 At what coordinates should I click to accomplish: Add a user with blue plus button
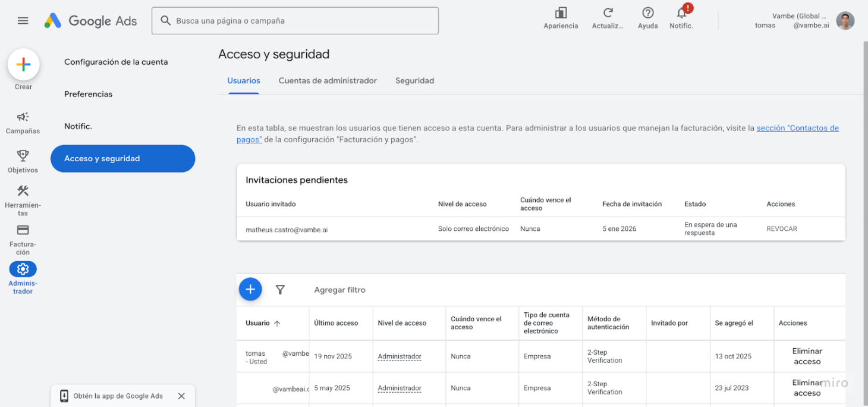tap(250, 289)
